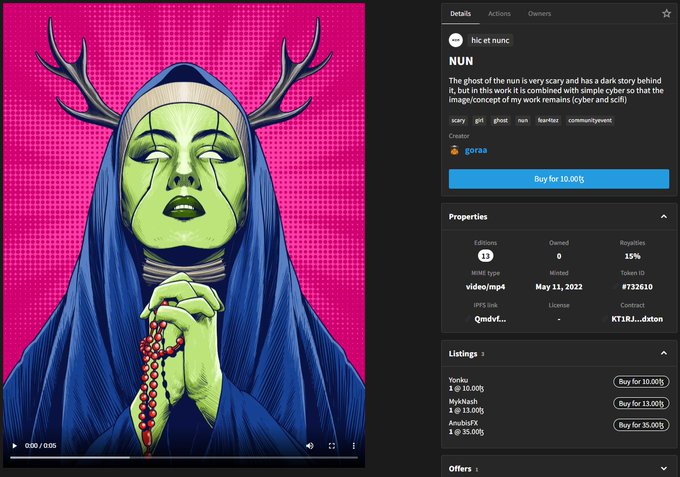This screenshot has width=680, height=477.
Task: Collapse the Listings section
Action: pyautogui.click(x=664, y=353)
